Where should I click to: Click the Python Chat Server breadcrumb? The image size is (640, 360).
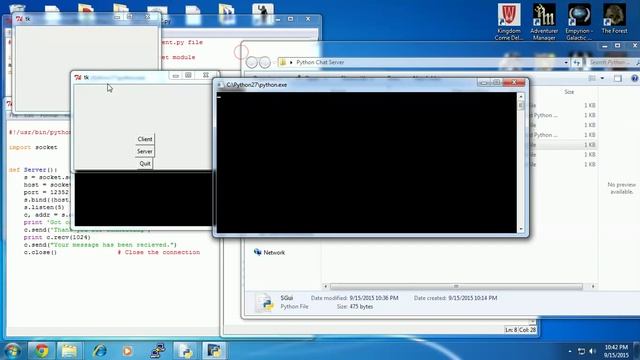point(320,62)
